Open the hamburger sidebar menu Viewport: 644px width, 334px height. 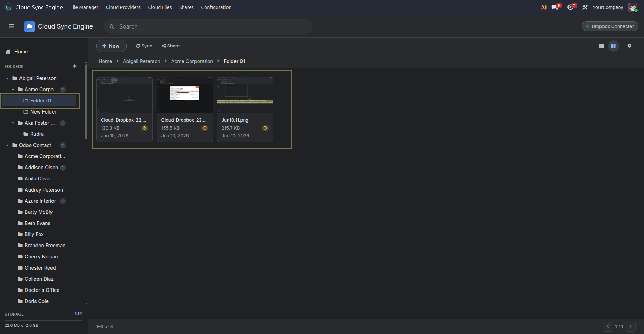(x=11, y=26)
